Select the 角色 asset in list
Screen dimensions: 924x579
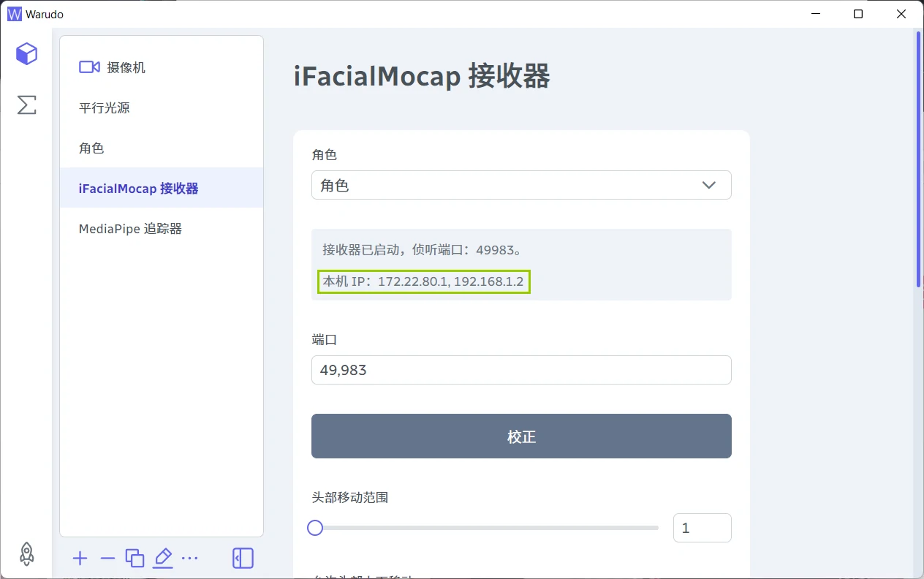click(162, 148)
